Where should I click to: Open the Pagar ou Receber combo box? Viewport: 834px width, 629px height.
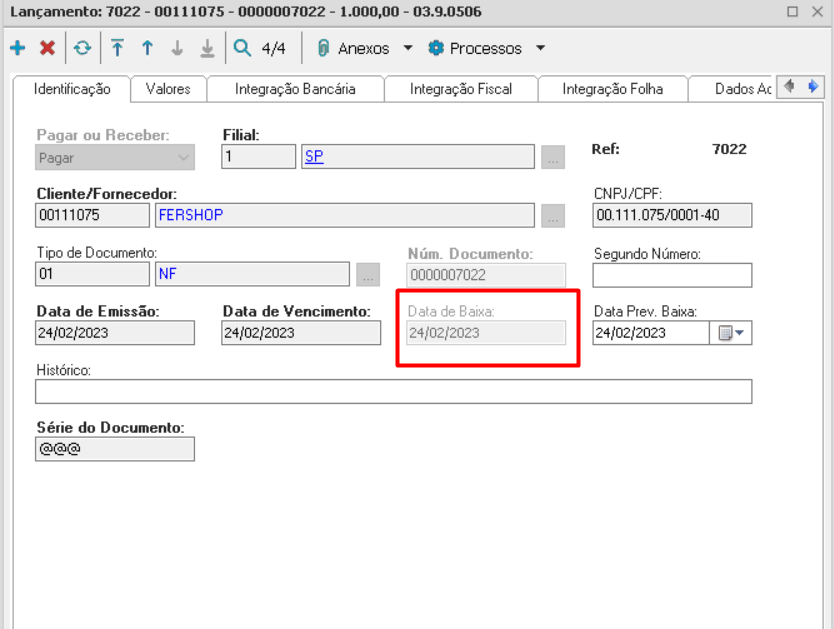point(115,158)
